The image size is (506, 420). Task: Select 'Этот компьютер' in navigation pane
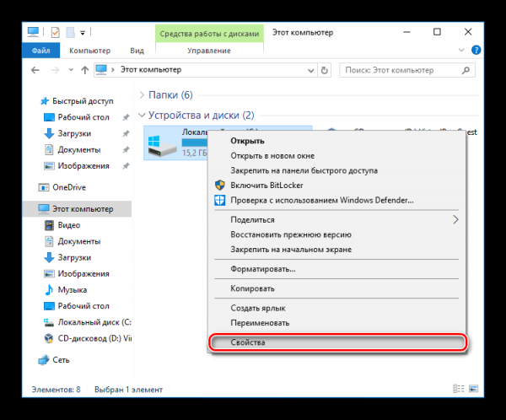[77, 209]
